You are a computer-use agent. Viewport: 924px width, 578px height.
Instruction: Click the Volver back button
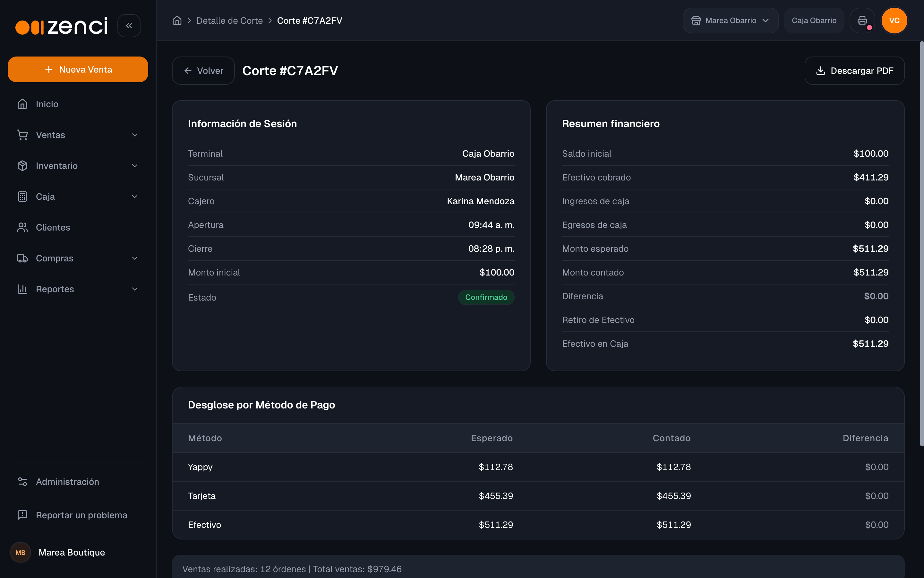coord(203,71)
